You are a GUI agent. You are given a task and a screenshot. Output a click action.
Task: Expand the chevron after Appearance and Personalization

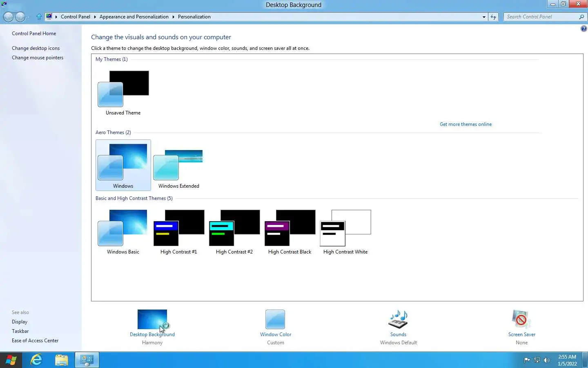173,17
